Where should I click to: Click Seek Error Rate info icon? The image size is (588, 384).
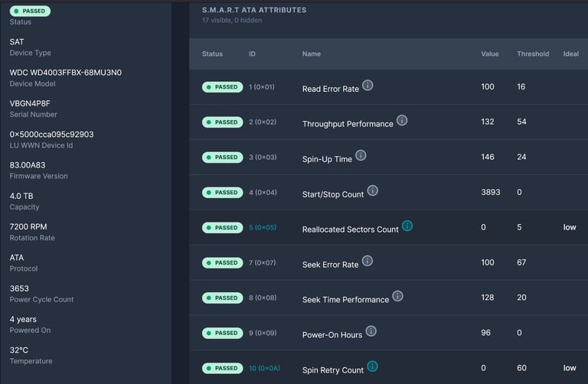[x=367, y=261]
